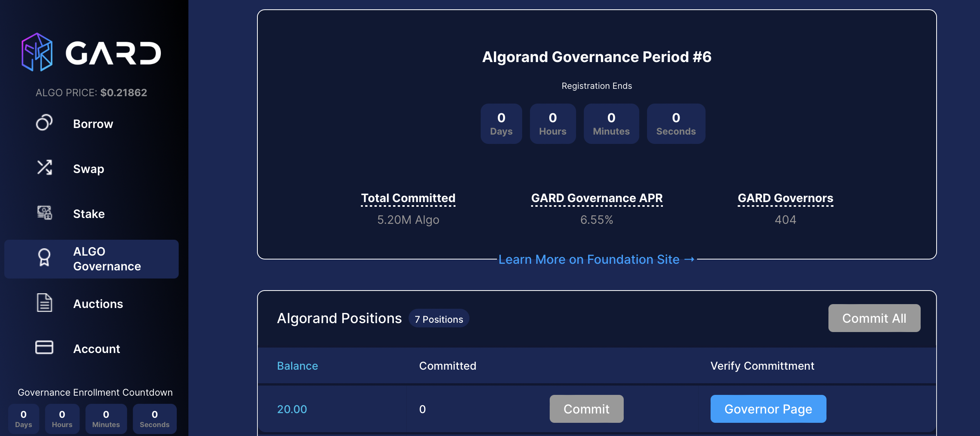Sort by Balance column header
980x436 pixels.
297,366
